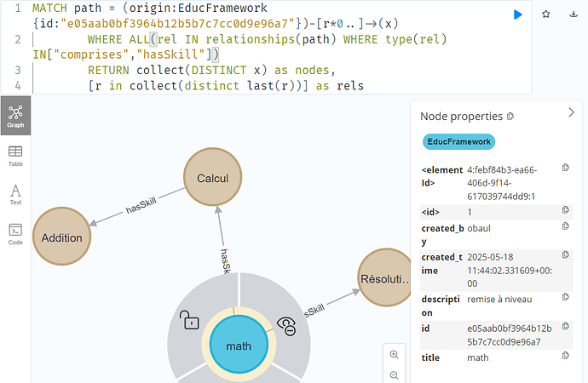This screenshot has height=383, width=588.
Task: Select the Calcul node
Action: (213, 177)
